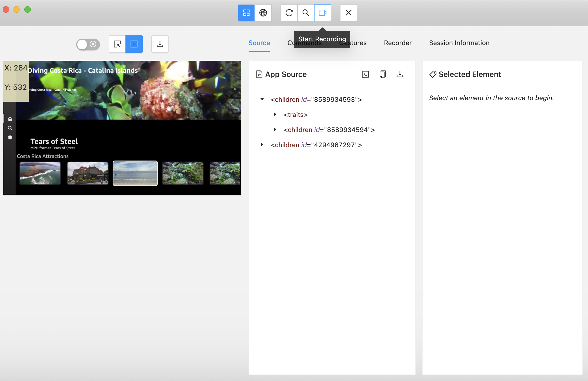Quit session with the X button
588x381 pixels.
pos(348,13)
